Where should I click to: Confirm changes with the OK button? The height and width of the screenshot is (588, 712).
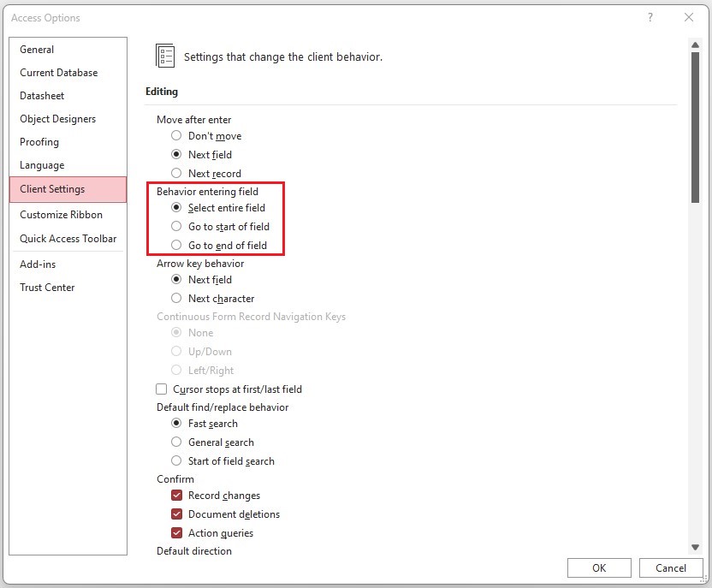click(x=599, y=567)
